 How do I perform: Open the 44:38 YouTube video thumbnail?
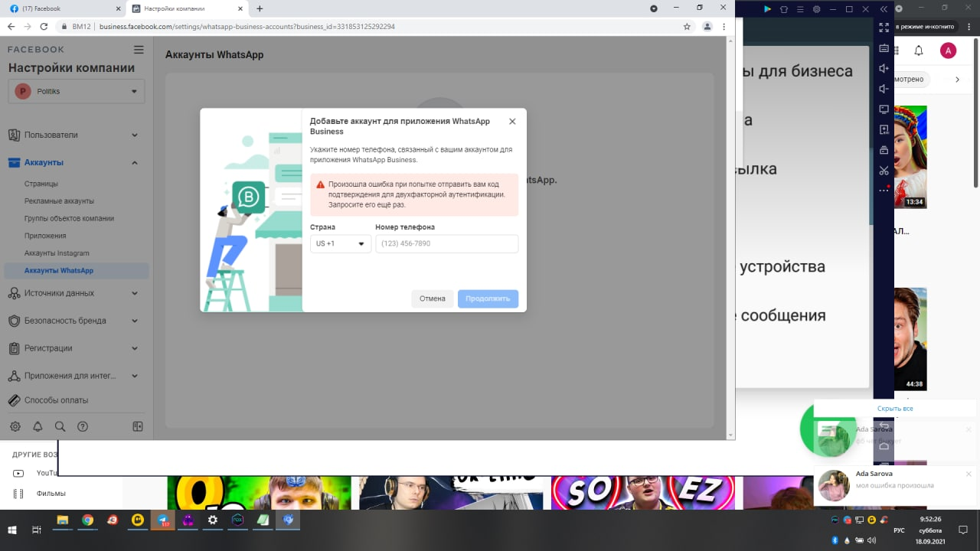910,338
